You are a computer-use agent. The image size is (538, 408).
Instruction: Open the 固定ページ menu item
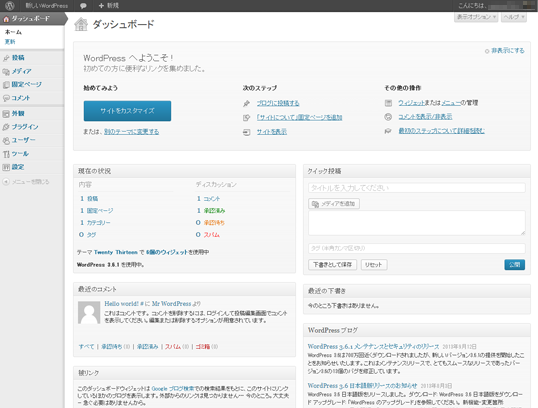pyautogui.click(x=26, y=84)
